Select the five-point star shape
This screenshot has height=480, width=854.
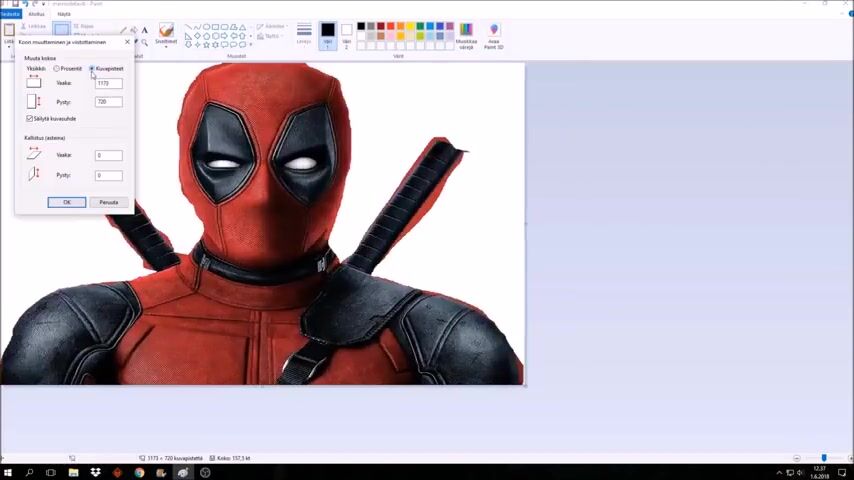206,45
